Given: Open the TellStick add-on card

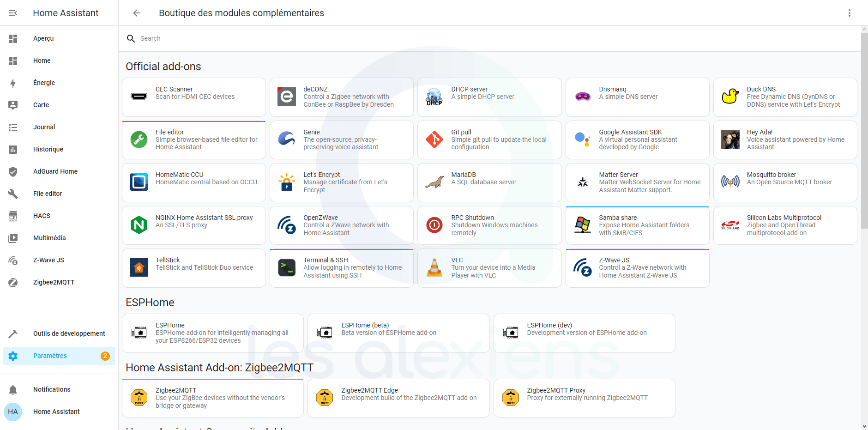Looking at the screenshot, I should [x=194, y=268].
